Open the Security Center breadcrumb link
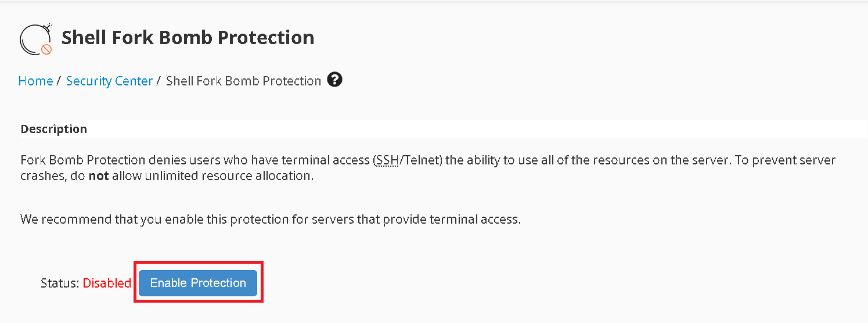This screenshot has width=868, height=323. pyautogui.click(x=109, y=81)
